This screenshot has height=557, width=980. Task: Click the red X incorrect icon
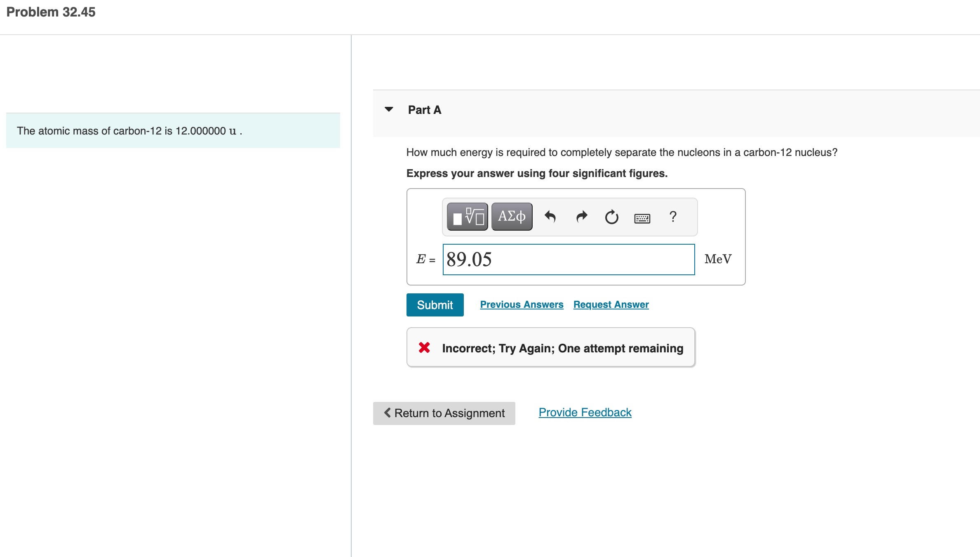pyautogui.click(x=424, y=348)
